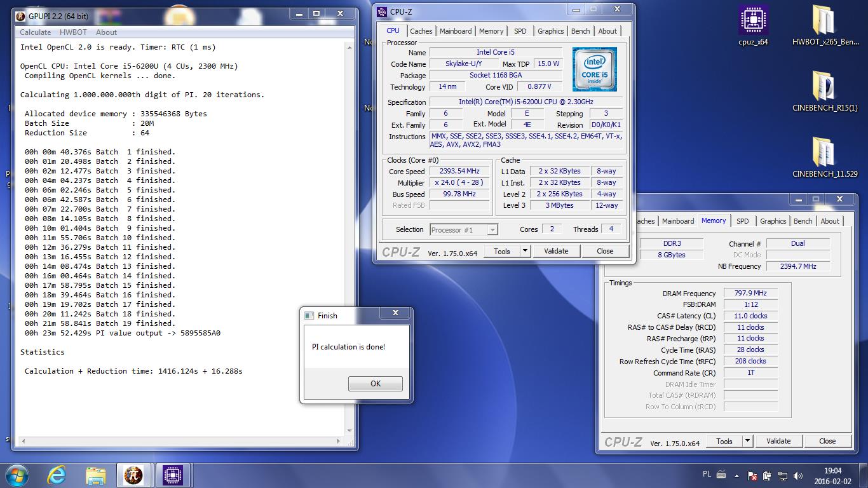The height and width of the screenshot is (488, 868).
Task: Switch to the Graphics tab in front CPU-Z window
Action: click(x=550, y=31)
